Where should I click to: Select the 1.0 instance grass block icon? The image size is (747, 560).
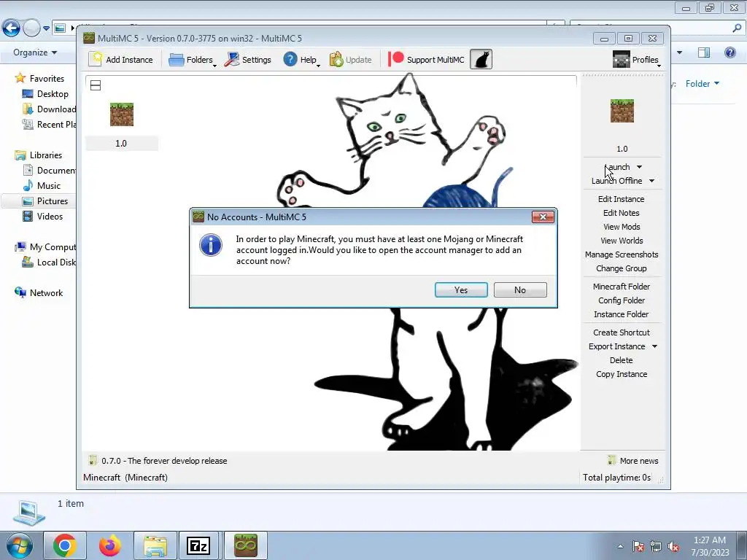coord(122,114)
